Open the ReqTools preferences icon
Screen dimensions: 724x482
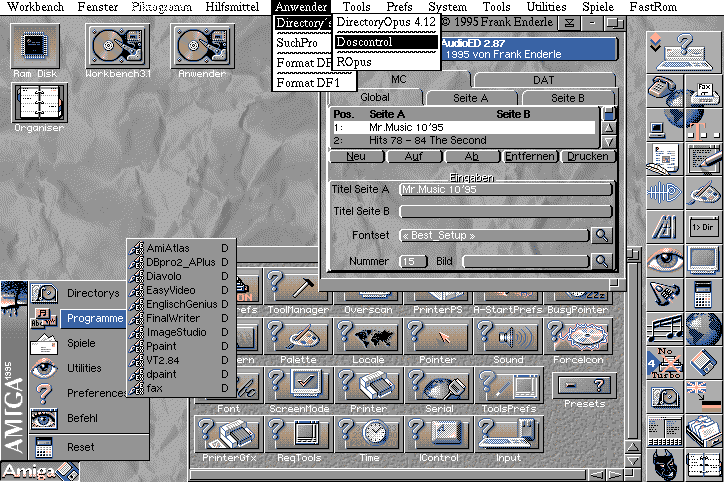[298, 434]
